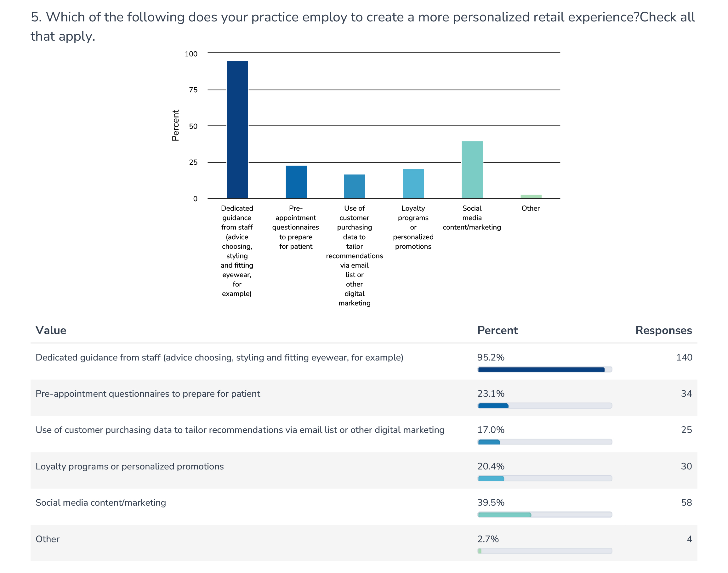Viewport: 728px width, 573px height.
Task: Click the Loyalty programs chart bar
Action: pos(413,183)
